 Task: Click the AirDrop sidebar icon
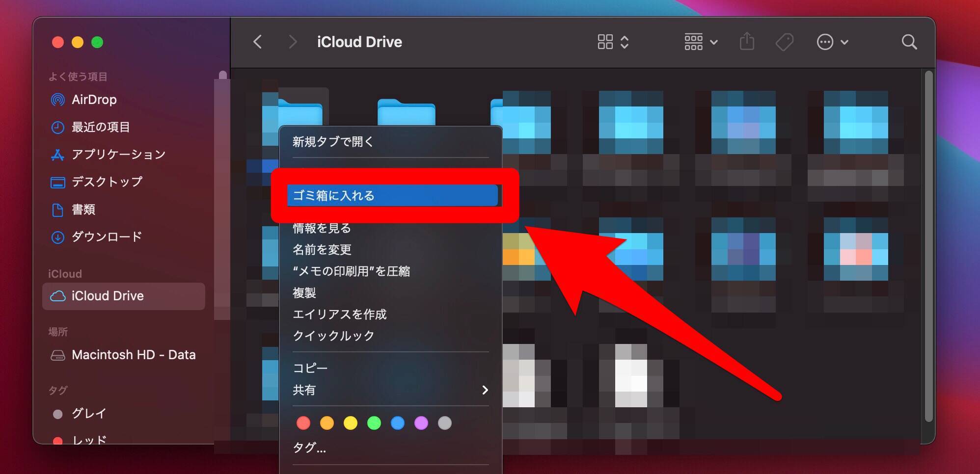(58, 100)
